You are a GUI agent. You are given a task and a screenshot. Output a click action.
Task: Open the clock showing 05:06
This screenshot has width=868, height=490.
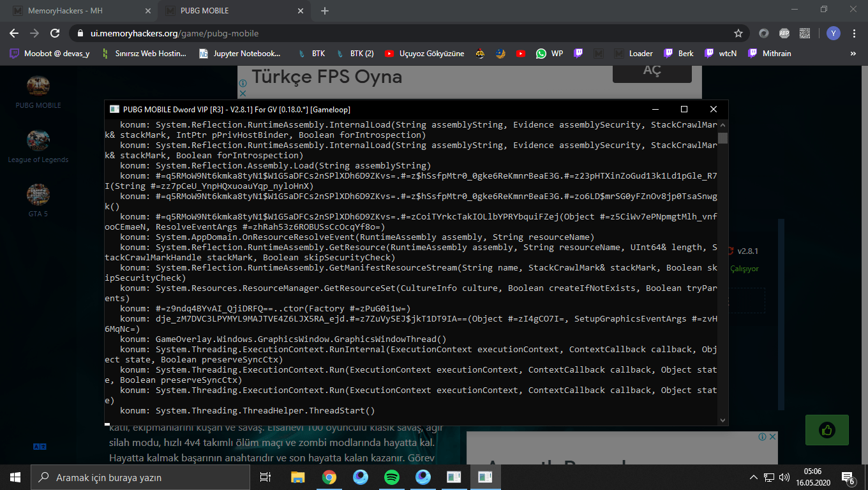(812, 477)
